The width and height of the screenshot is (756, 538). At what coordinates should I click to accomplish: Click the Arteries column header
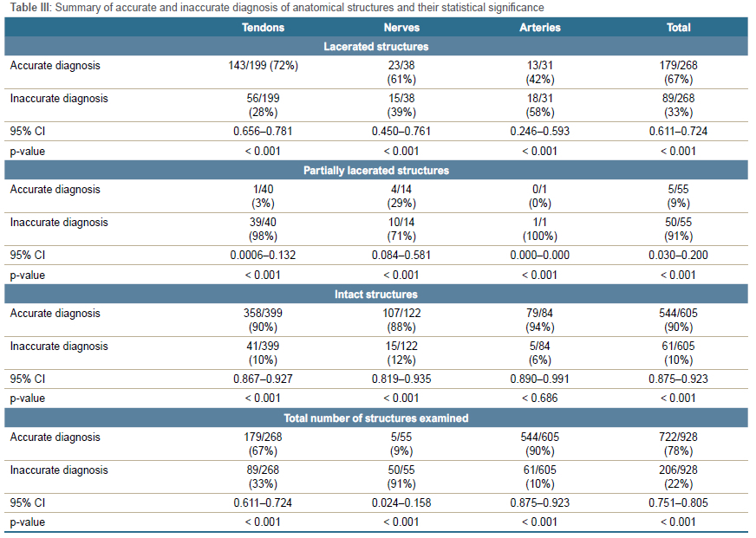[x=540, y=28]
